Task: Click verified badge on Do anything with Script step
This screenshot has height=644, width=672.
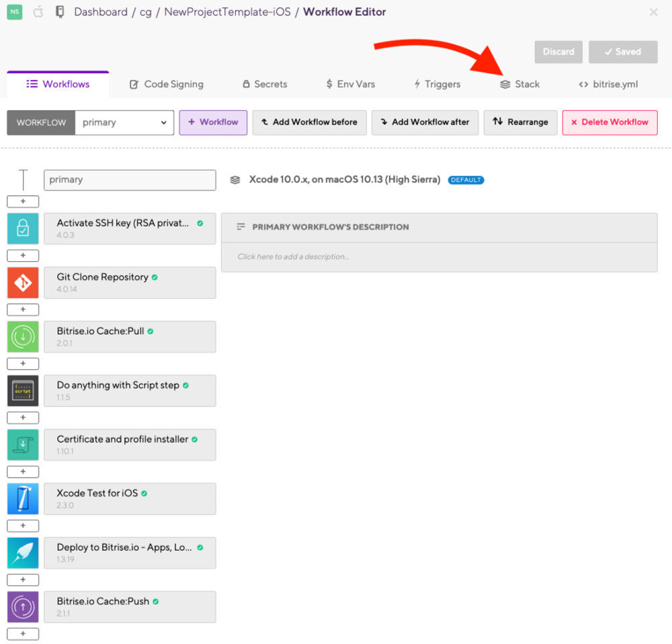Action: click(x=185, y=385)
